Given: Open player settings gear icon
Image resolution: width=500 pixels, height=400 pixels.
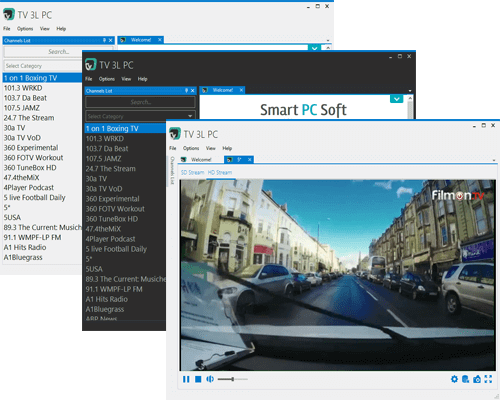Looking at the screenshot, I should pos(454,379).
